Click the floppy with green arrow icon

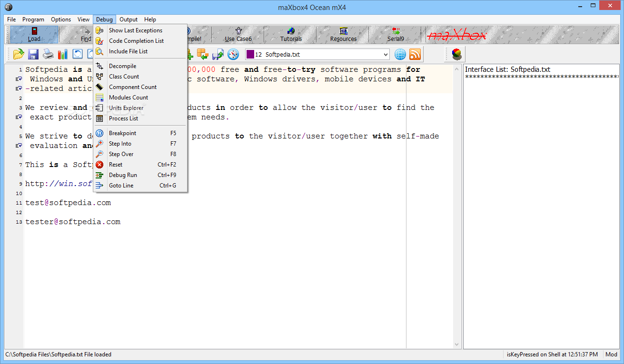point(218,54)
